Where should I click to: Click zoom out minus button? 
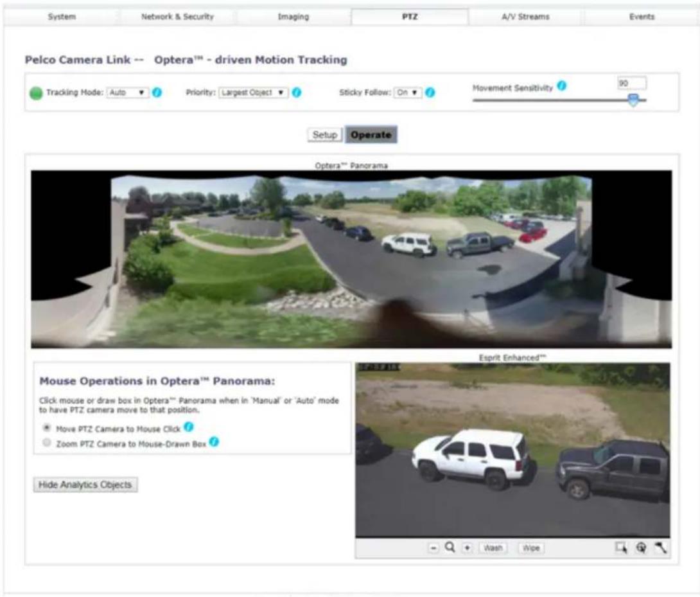point(433,548)
